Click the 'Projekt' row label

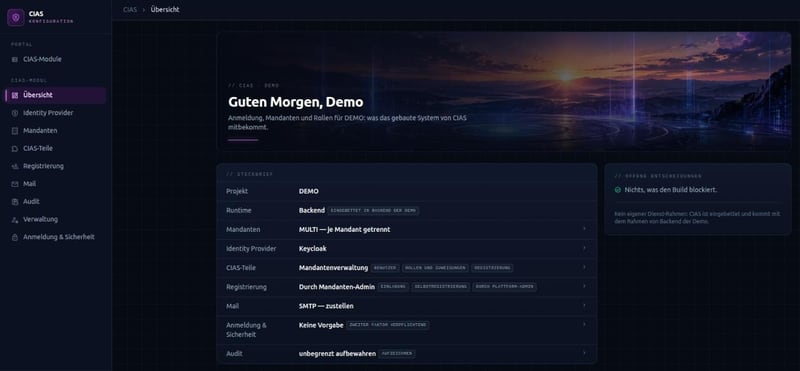pyautogui.click(x=237, y=191)
